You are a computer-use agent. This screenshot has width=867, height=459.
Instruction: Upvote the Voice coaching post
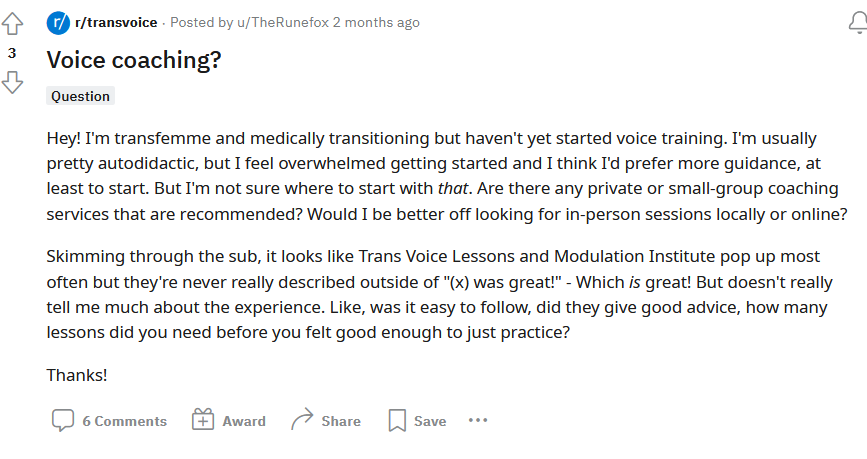[12, 24]
